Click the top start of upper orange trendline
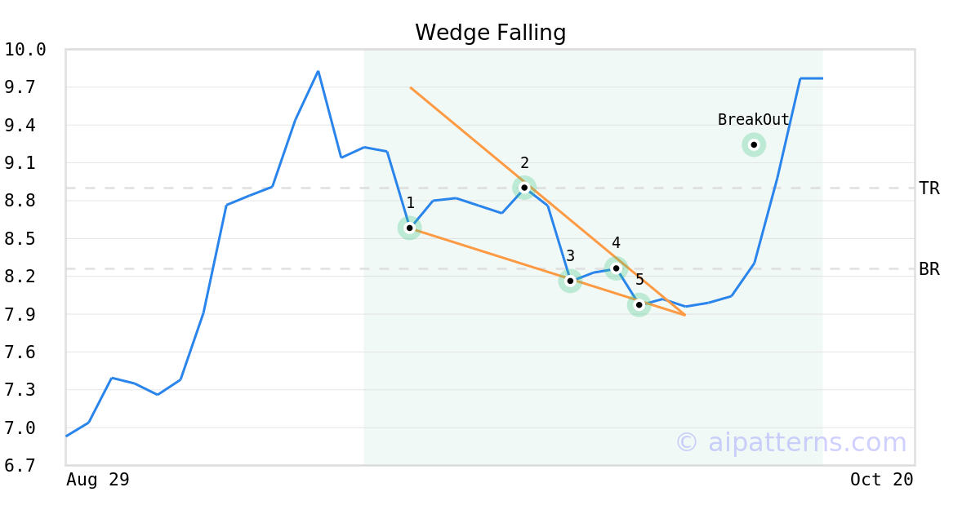The height and width of the screenshot is (514, 980). click(411, 87)
